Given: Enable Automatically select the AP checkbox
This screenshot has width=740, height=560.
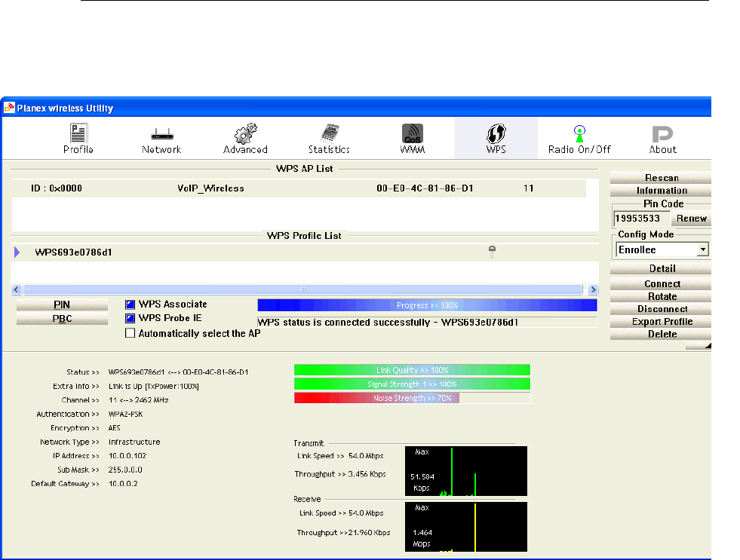Looking at the screenshot, I should 130,332.
